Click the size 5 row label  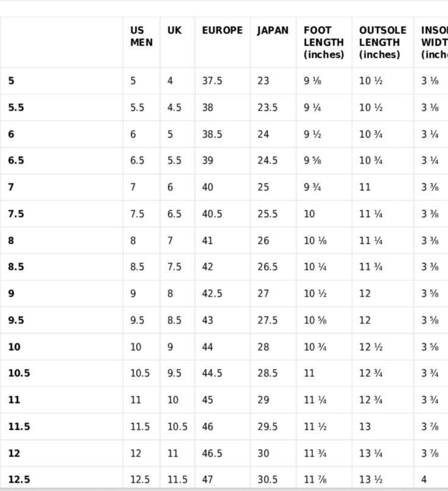pyautogui.click(x=11, y=81)
